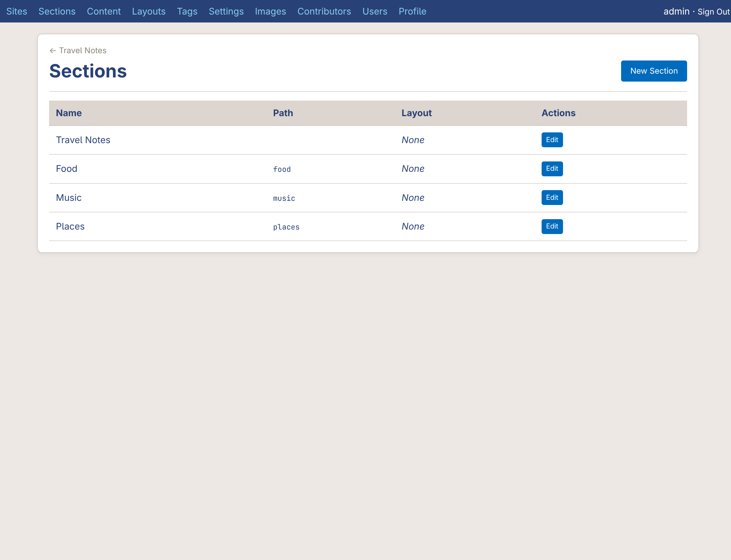Viewport: 731px width, 560px height.
Task: Select the Food section name
Action: (67, 169)
